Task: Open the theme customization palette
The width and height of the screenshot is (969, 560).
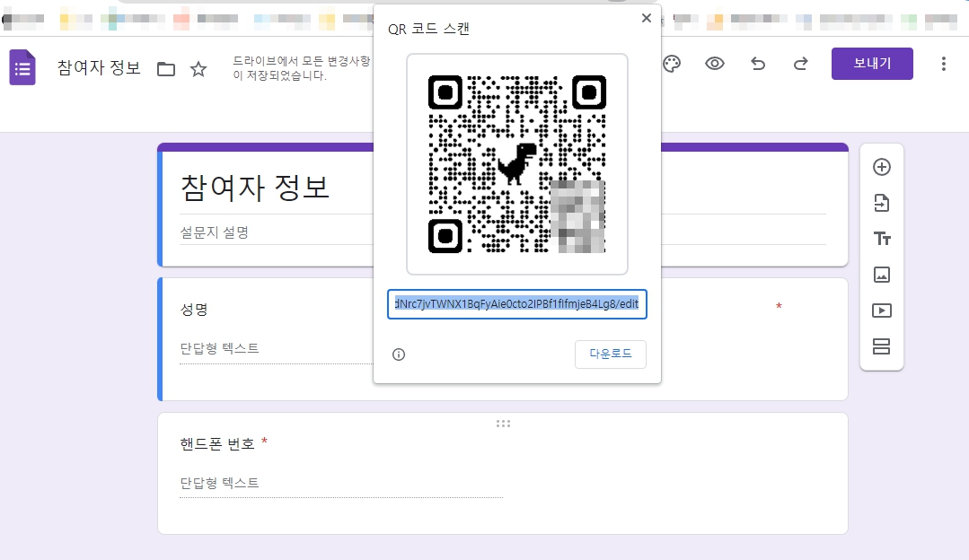Action: click(x=671, y=64)
